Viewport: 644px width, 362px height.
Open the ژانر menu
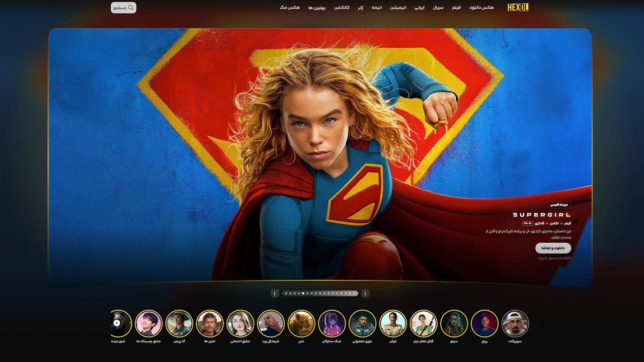pos(360,8)
